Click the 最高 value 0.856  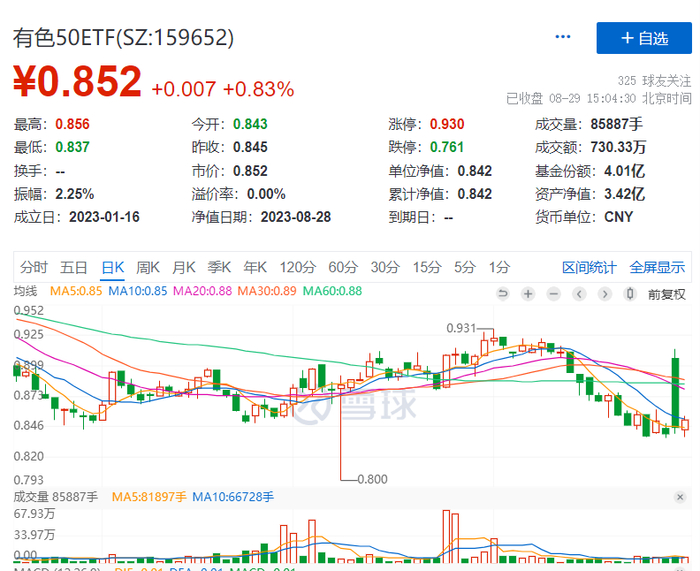click(x=72, y=124)
